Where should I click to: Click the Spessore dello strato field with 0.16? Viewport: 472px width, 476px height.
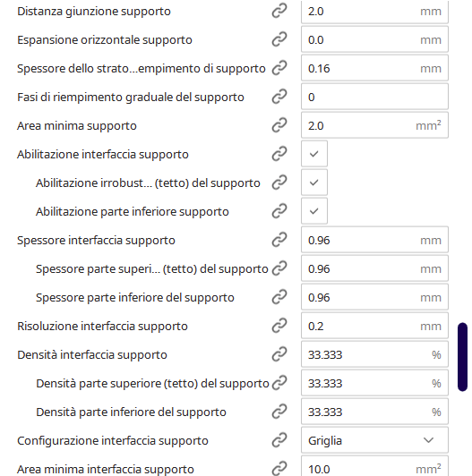(x=374, y=68)
